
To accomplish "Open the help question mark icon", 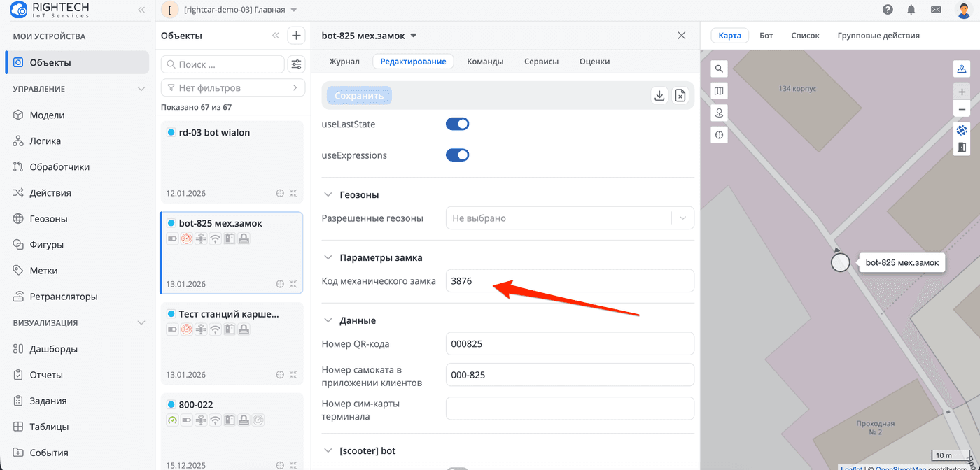I will click(888, 10).
